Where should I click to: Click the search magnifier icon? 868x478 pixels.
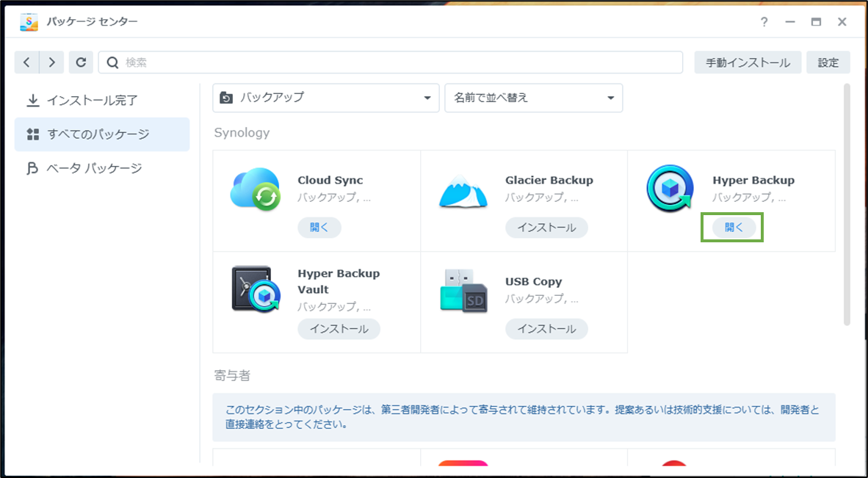pos(112,62)
